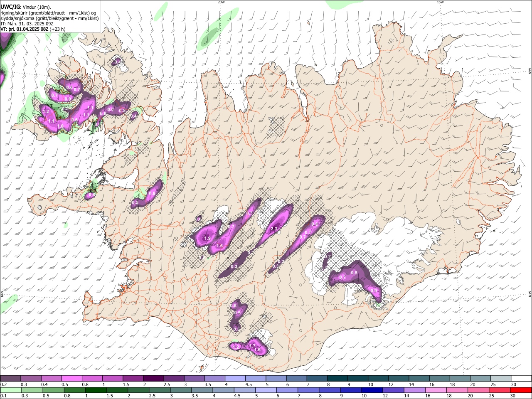
Task: Select the 1.9 snowfall value on the map
Action: click(207, 238)
